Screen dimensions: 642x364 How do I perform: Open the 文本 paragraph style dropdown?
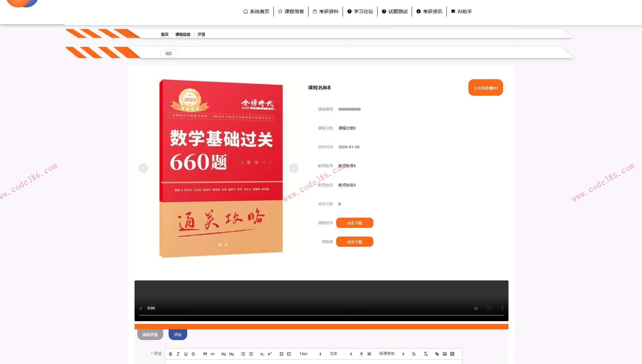point(334,354)
